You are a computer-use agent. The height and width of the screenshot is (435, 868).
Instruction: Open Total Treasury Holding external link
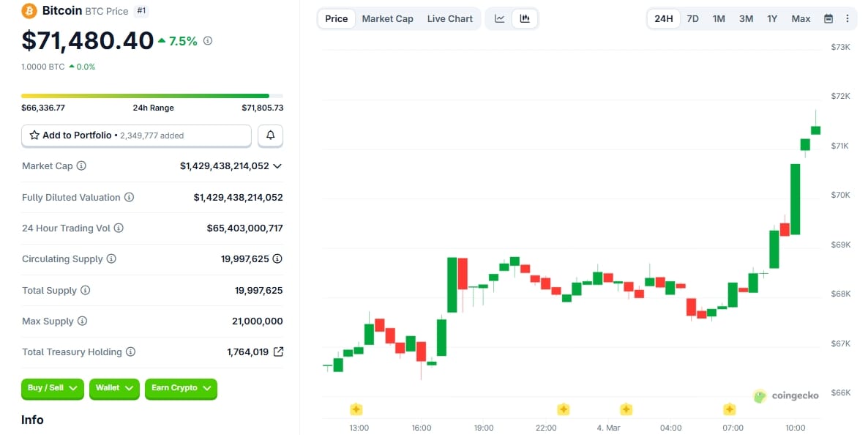click(x=276, y=352)
